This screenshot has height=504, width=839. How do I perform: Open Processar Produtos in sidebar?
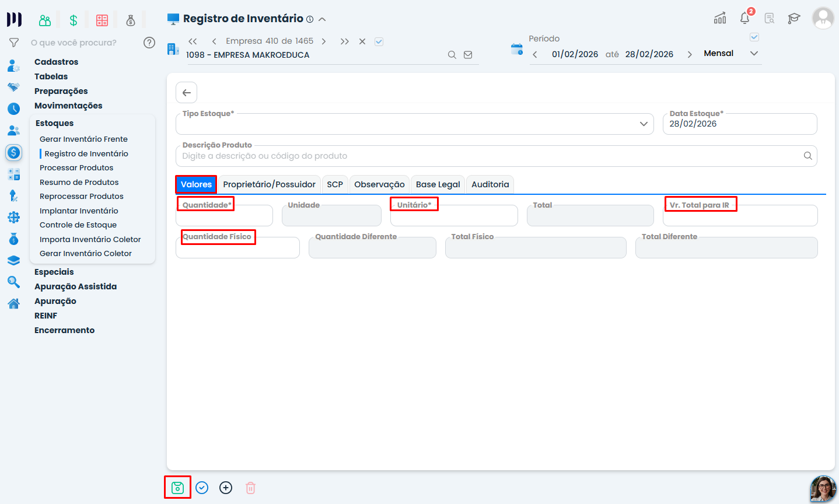76,167
